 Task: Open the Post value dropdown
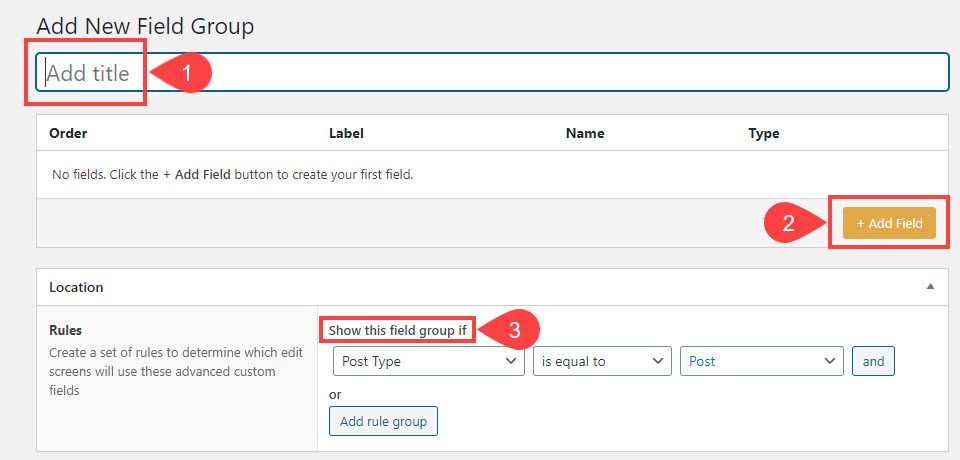pos(762,361)
